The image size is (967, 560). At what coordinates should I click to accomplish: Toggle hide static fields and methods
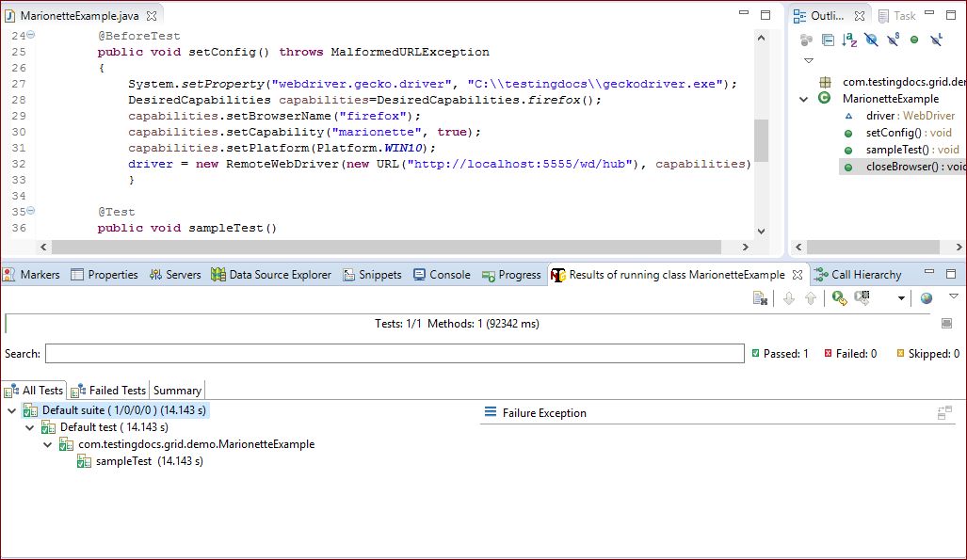coord(893,40)
